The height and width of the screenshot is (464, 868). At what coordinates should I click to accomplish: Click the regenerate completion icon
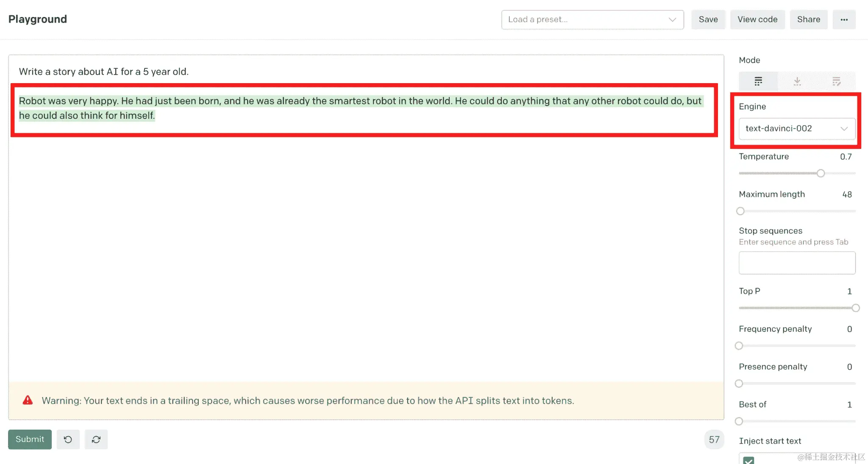click(96, 439)
